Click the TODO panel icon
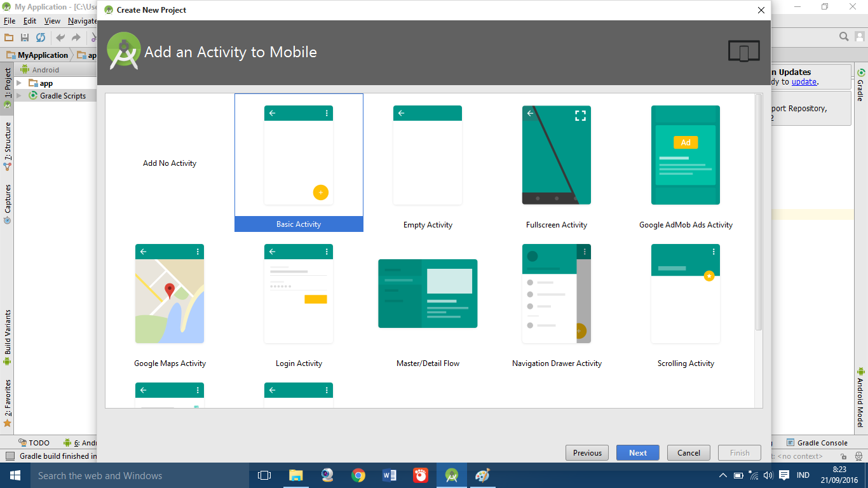Viewport: 868px width, 488px height. pos(35,442)
